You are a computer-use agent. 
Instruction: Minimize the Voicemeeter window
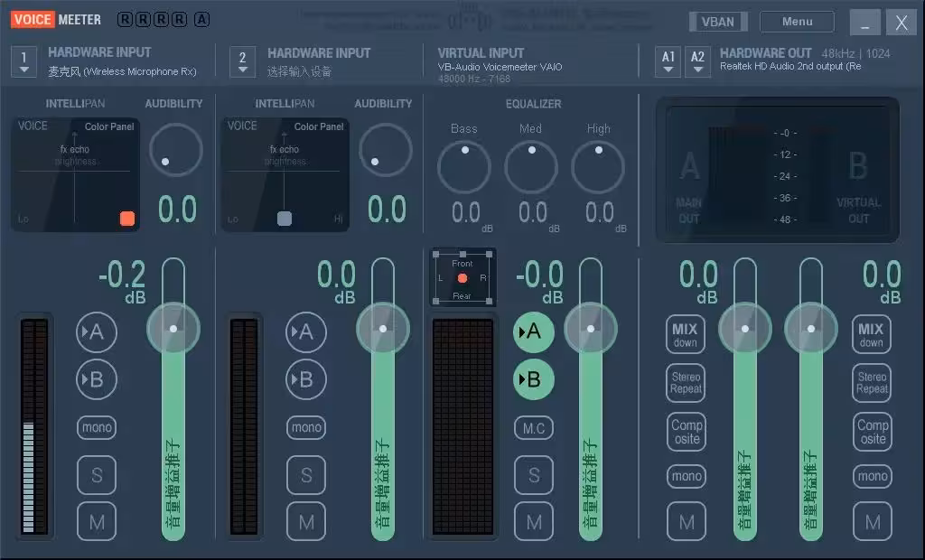864,23
